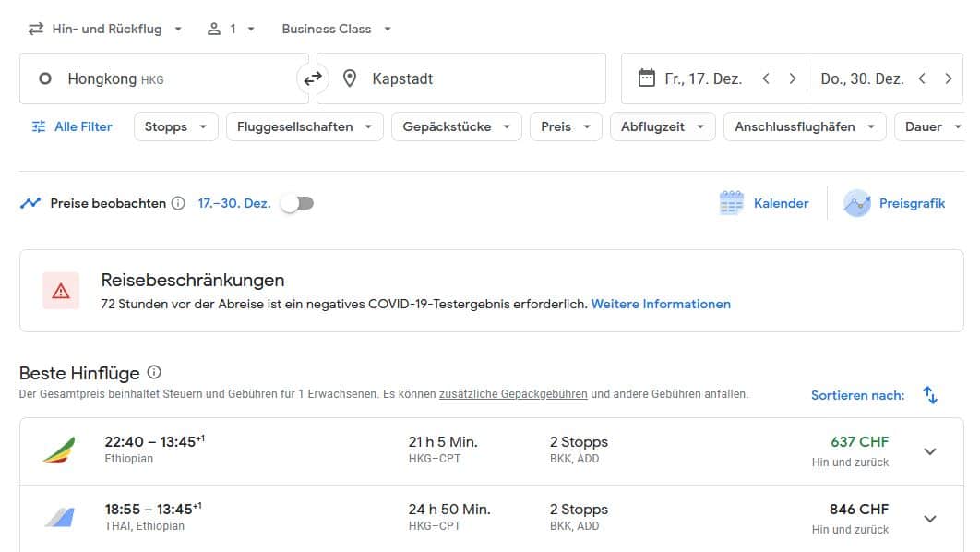Screen dimensions: 980x552
Task: Open the passenger count dropdown
Action: (x=231, y=29)
